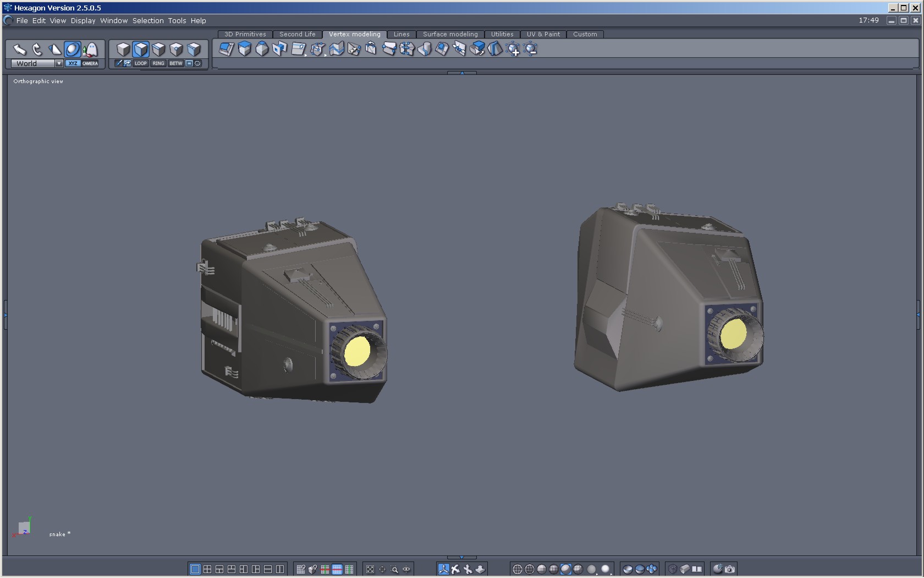Switch to the Lines tab
This screenshot has width=924, height=578.
coord(402,34)
